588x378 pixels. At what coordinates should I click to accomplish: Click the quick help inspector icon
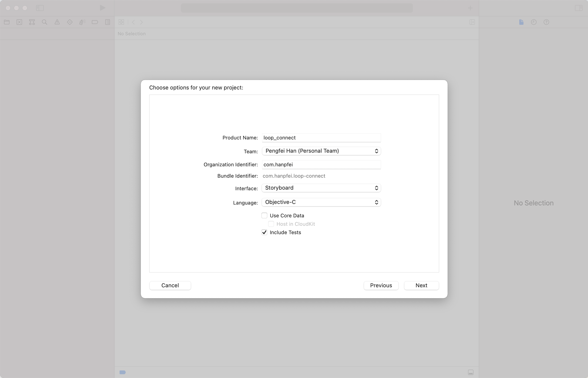546,22
